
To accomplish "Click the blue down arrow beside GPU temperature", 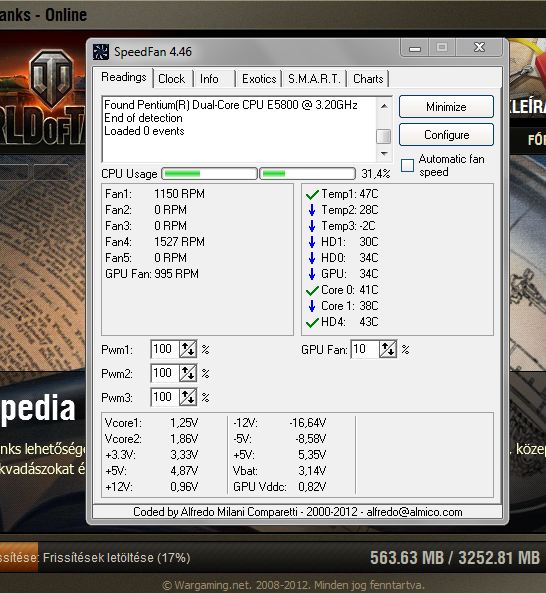I will tap(312, 274).
